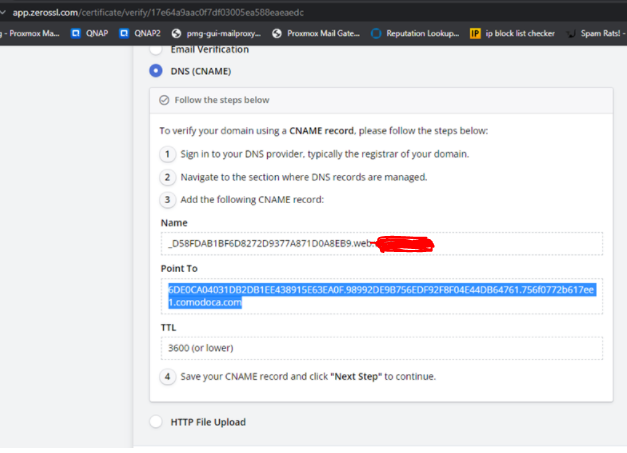Choose the HTTP File Upload radio option
The image size is (627, 453).
[x=155, y=422]
